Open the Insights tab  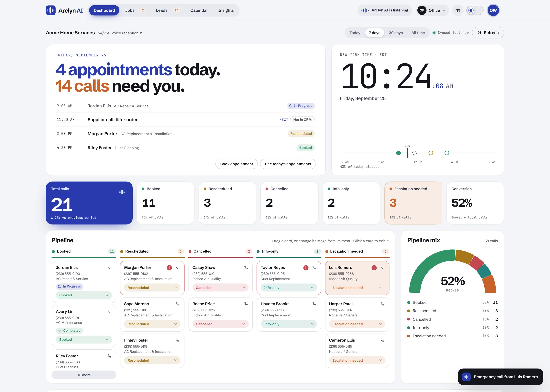coord(226,10)
